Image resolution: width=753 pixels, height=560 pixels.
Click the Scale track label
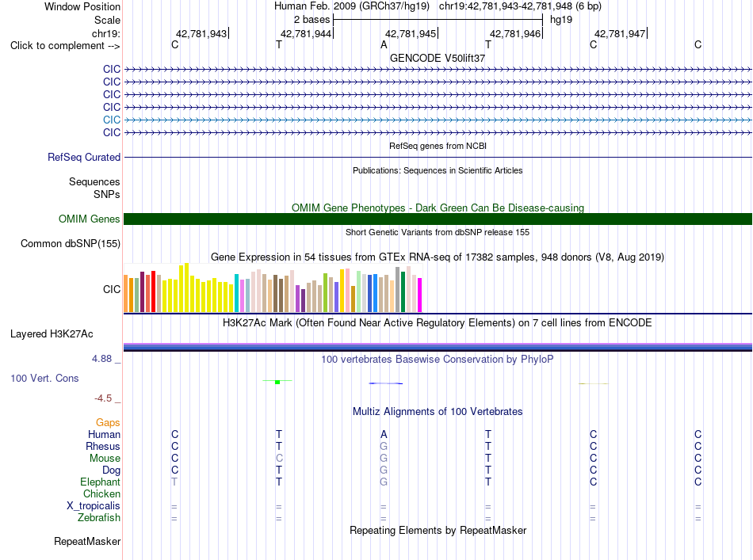click(x=107, y=20)
